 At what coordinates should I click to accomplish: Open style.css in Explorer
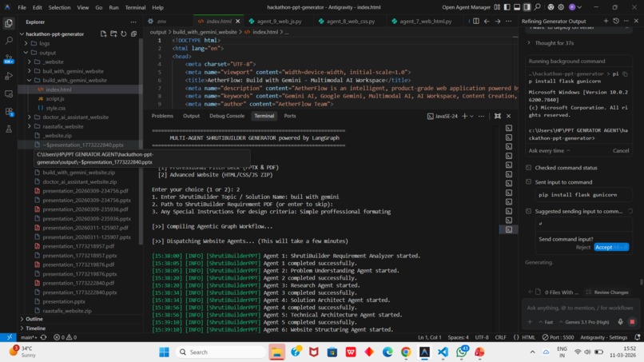[55, 108]
